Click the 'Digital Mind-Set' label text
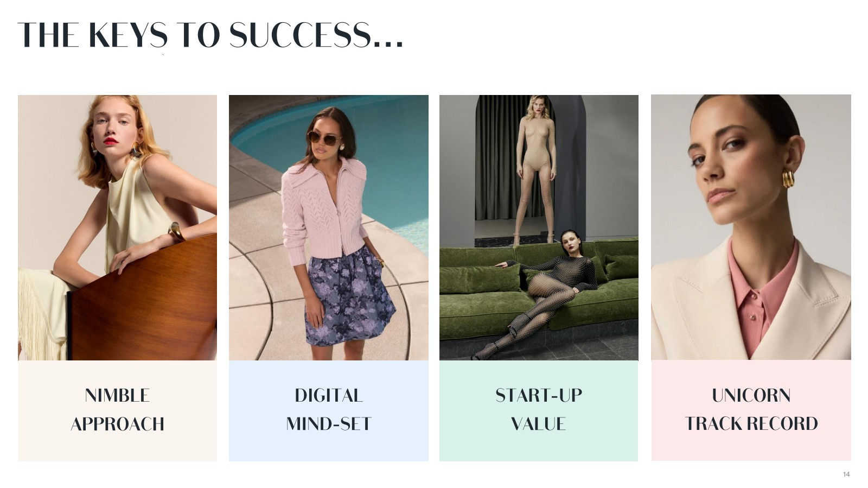Screen dimensions: 868x488 coord(328,409)
